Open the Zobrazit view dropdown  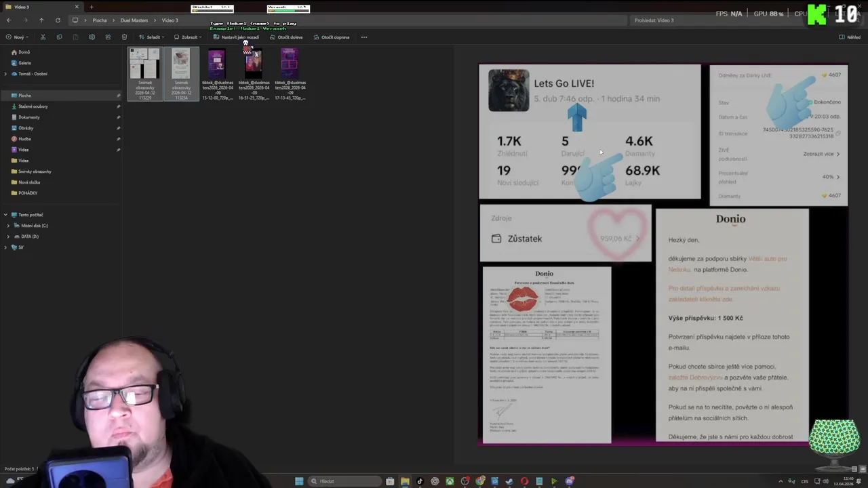click(x=187, y=37)
